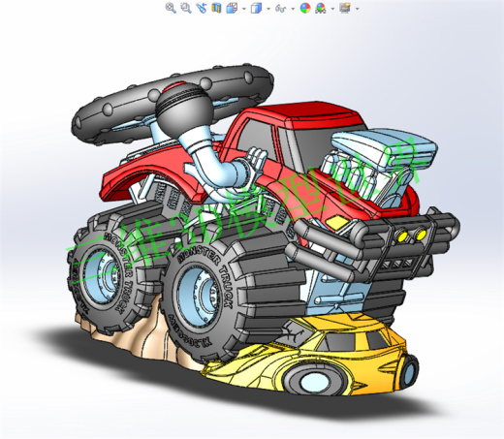Click the Edit Appearance color ball icon
The height and width of the screenshot is (439, 504).
(305, 8)
